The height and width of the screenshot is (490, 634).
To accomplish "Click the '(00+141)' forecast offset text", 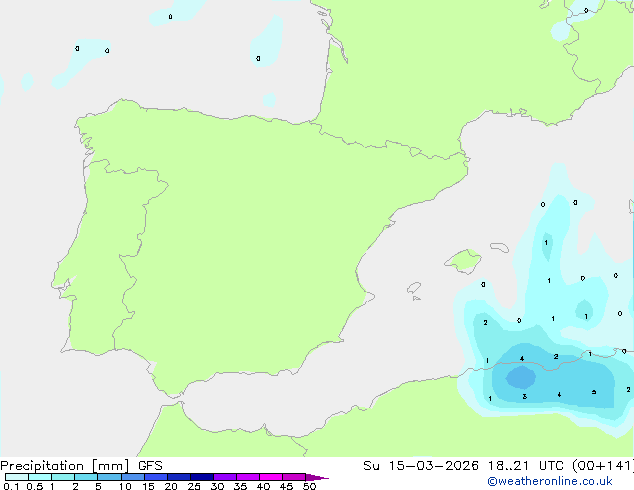I will click(603, 466).
